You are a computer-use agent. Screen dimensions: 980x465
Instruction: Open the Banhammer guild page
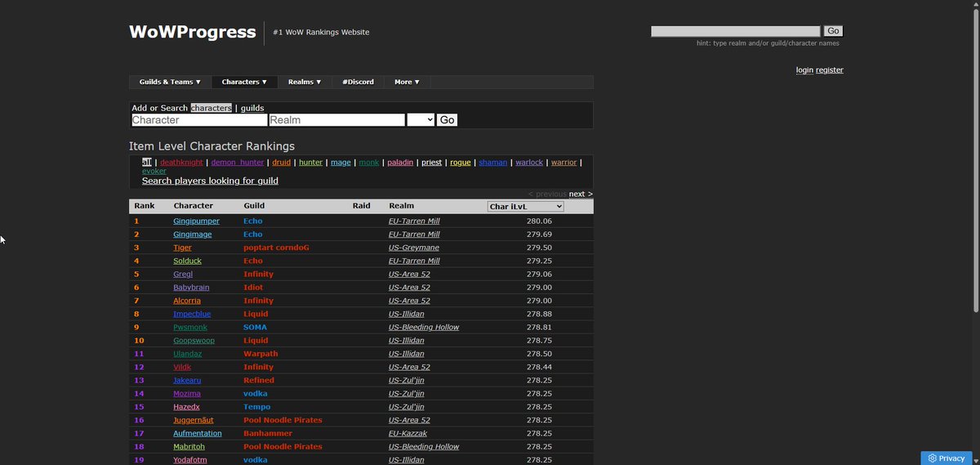tap(267, 433)
